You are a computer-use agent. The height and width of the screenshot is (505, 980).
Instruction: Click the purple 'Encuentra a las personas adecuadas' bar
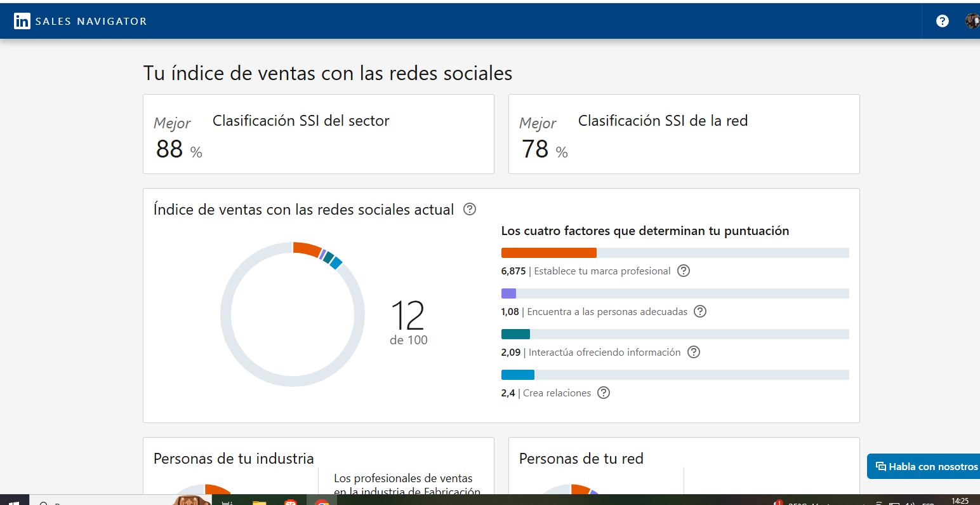click(508, 293)
